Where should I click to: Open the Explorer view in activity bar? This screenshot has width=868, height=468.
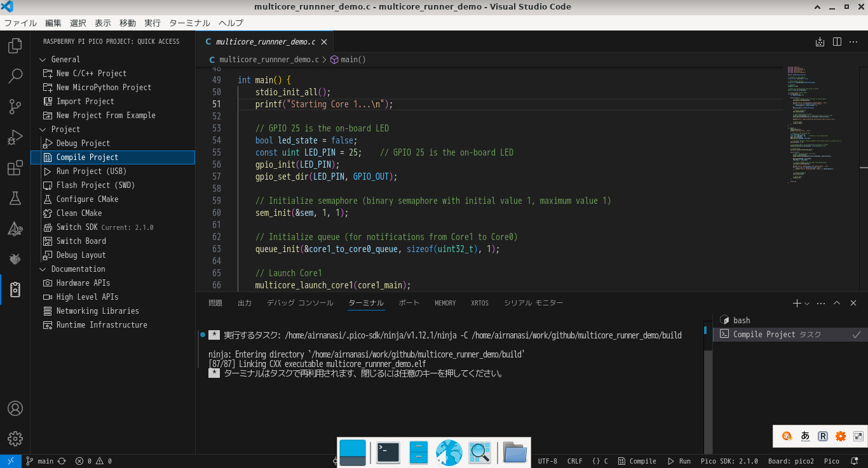pos(15,46)
